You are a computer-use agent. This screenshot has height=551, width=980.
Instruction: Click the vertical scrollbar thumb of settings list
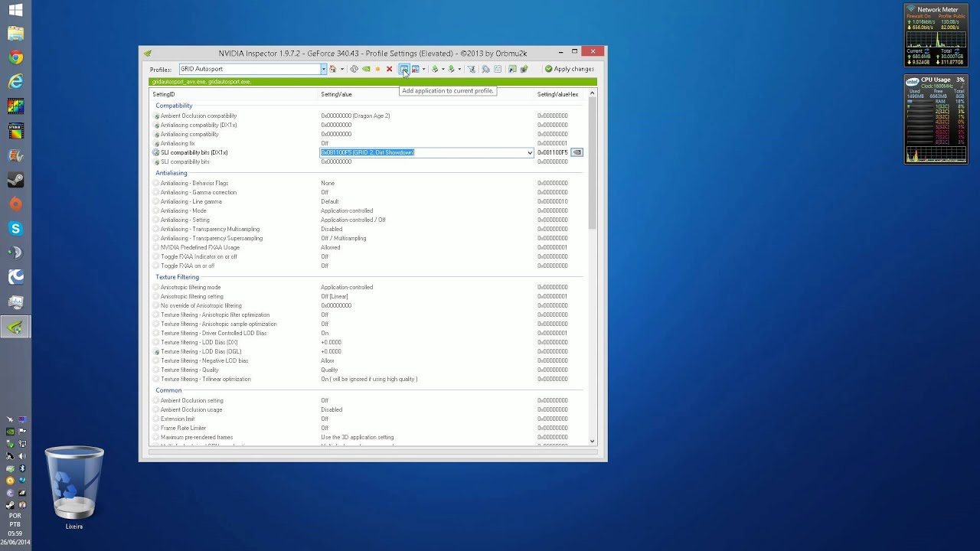point(592,164)
